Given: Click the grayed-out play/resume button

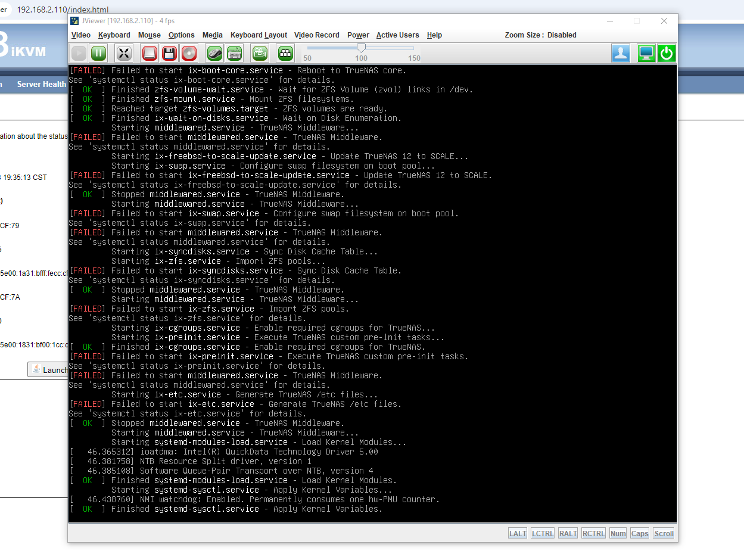Looking at the screenshot, I should coord(79,53).
